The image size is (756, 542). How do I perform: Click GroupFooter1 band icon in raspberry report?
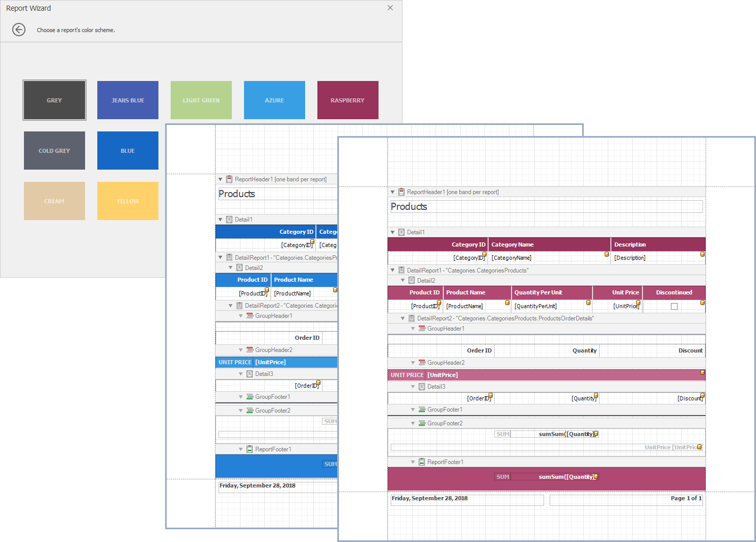422,410
